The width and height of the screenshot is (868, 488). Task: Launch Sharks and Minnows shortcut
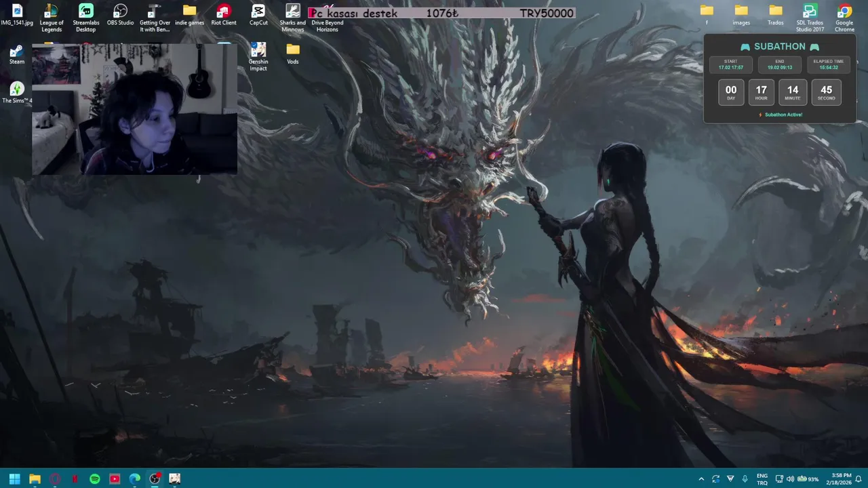point(293,18)
